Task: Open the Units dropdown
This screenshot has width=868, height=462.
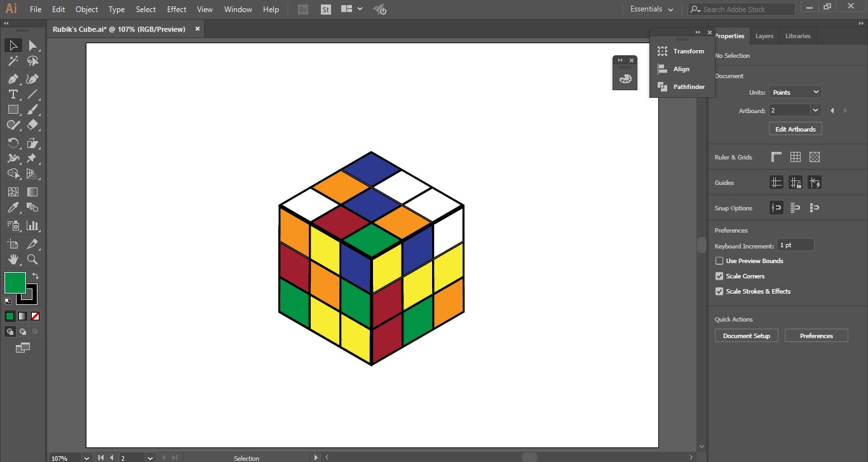Action: 795,92
